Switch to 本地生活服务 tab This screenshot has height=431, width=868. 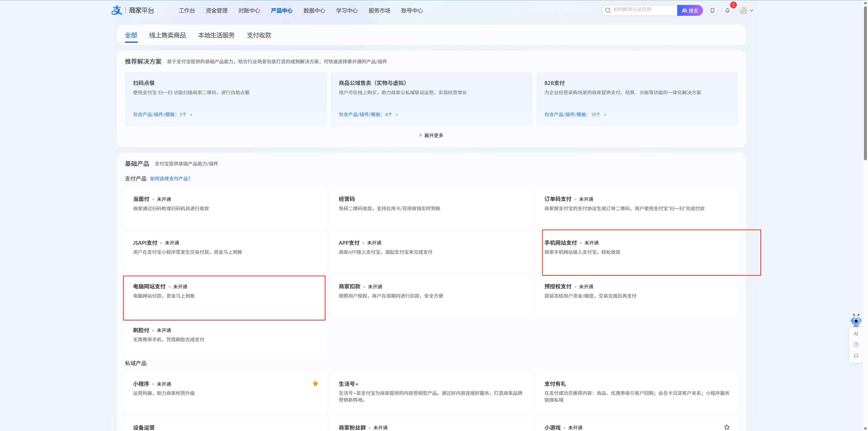tap(216, 35)
